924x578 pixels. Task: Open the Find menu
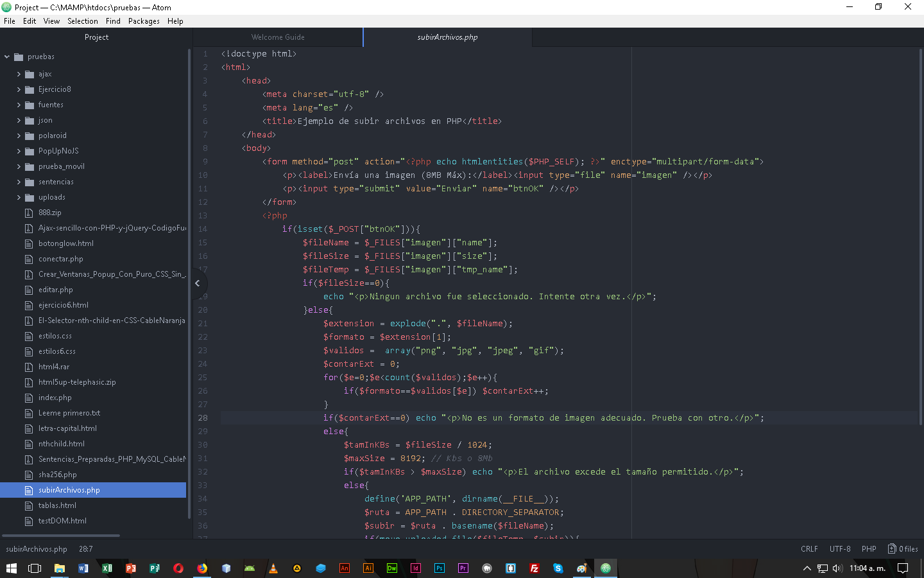[x=113, y=21]
